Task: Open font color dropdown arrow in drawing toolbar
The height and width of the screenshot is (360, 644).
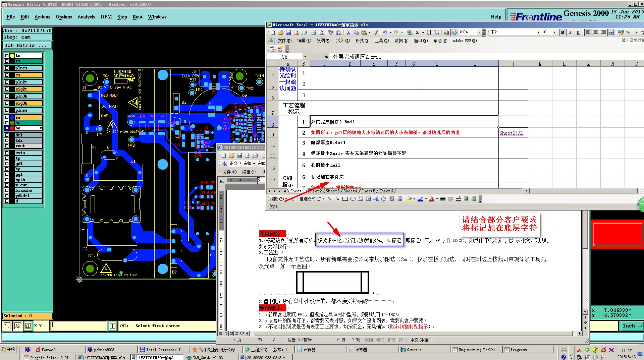Action: (x=437, y=199)
